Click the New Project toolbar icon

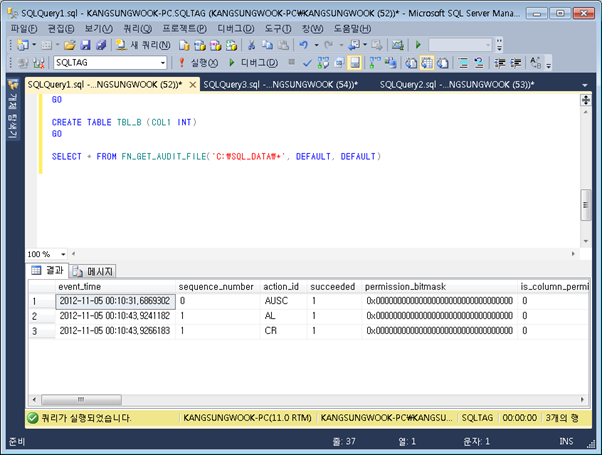pyautogui.click(x=23, y=45)
